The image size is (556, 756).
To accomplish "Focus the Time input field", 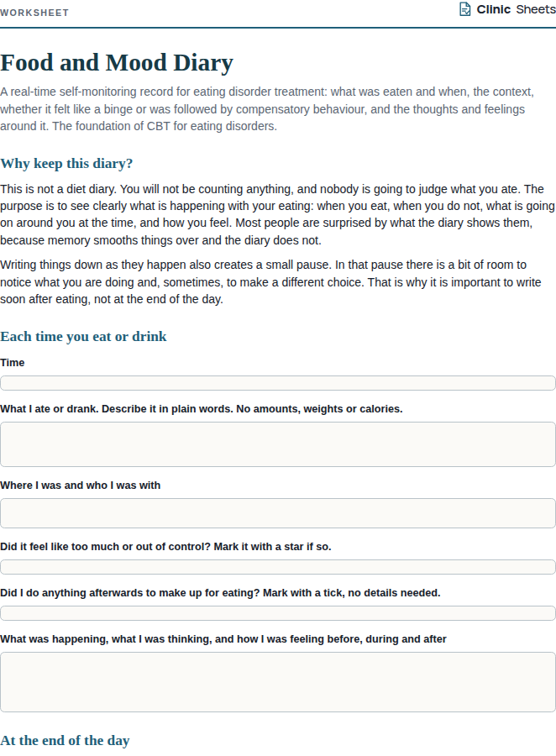I will tap(278, 383).
